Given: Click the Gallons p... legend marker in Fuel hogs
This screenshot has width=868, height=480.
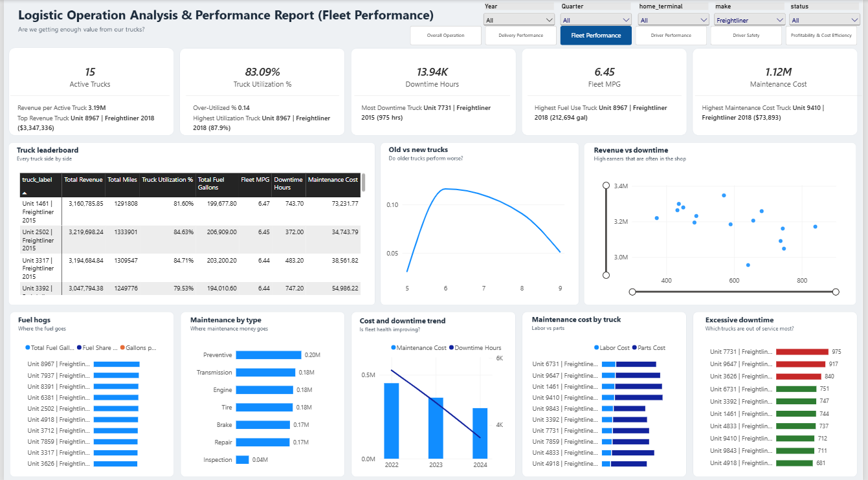Looking at the screenshot, I should point(122,347).
